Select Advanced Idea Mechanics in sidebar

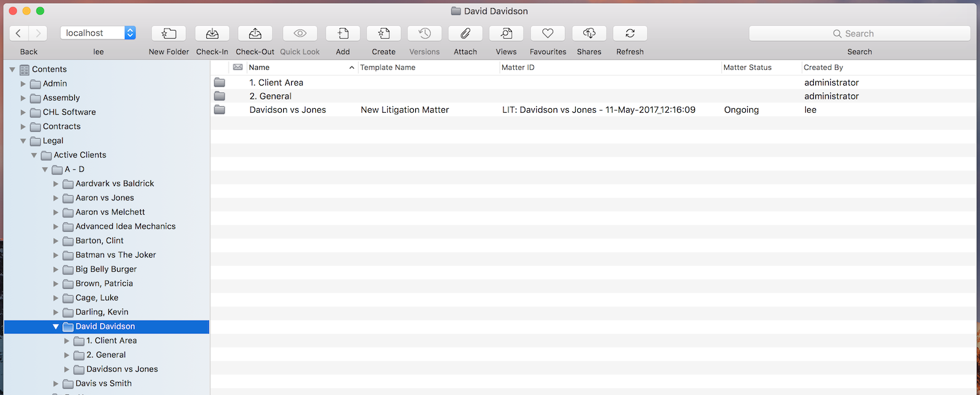pos(125,226)
